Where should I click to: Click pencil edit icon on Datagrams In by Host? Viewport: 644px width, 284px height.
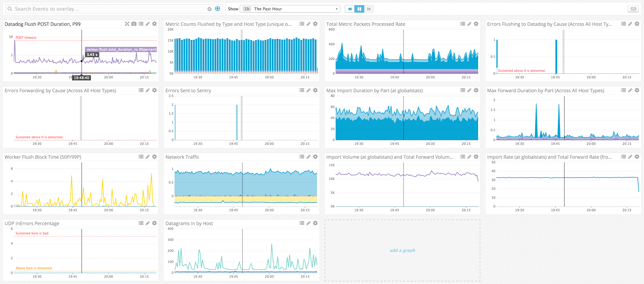[309, 223]
